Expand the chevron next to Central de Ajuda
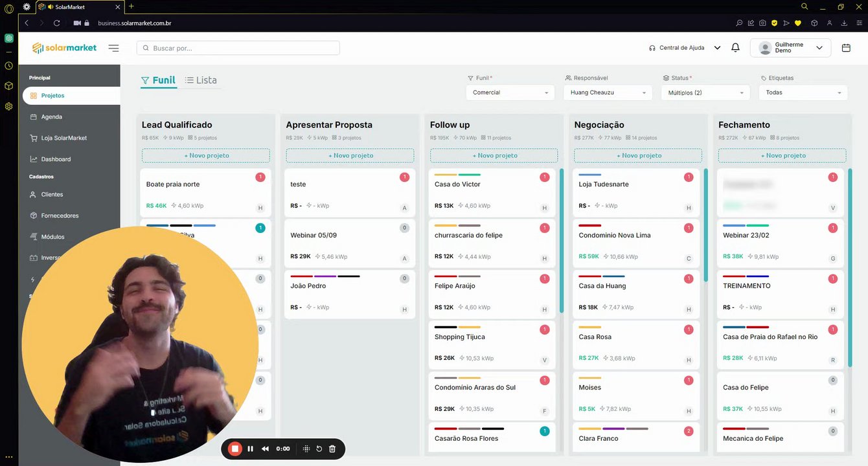 (x=717, y=48)
